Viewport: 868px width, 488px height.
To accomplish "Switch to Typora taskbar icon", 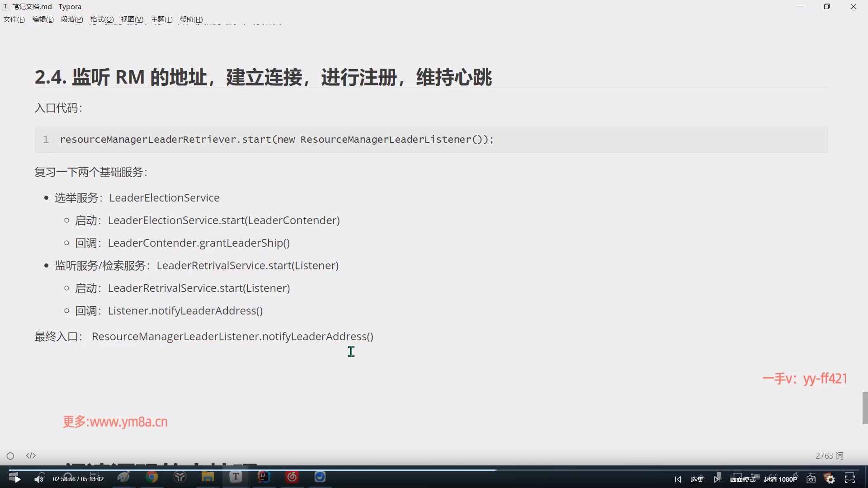I will pos(236,477).
